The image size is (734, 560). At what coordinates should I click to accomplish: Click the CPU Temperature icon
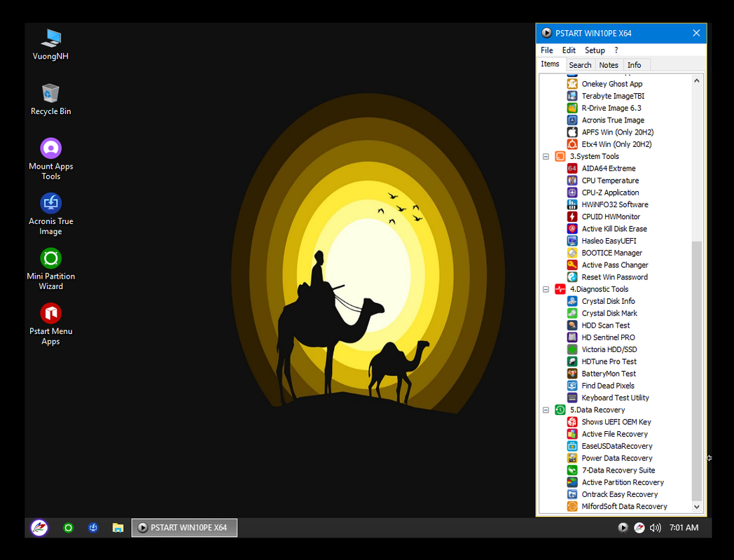[x=572, y=181]
